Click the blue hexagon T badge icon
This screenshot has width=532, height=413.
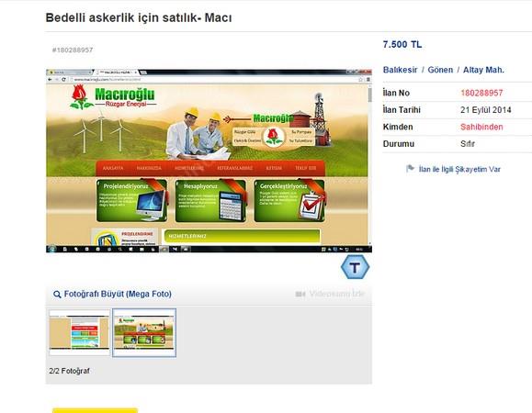355,267
